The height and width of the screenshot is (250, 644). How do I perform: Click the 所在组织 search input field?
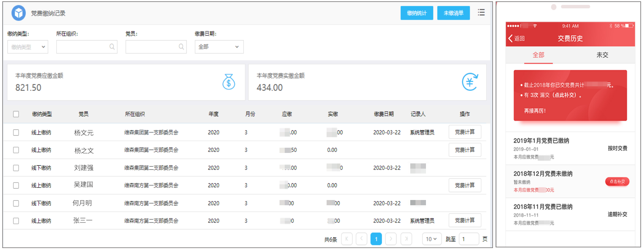(x=87, y=47)
